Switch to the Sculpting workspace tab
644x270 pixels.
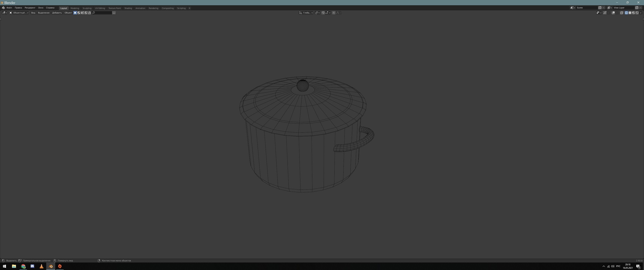click(x=87, y=8)
